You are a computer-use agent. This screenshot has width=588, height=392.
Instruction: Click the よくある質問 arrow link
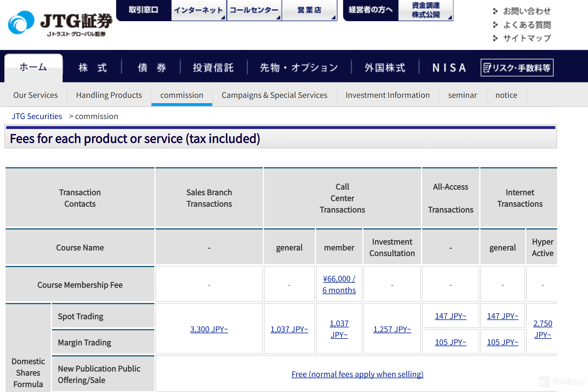[x=526, y=25]
